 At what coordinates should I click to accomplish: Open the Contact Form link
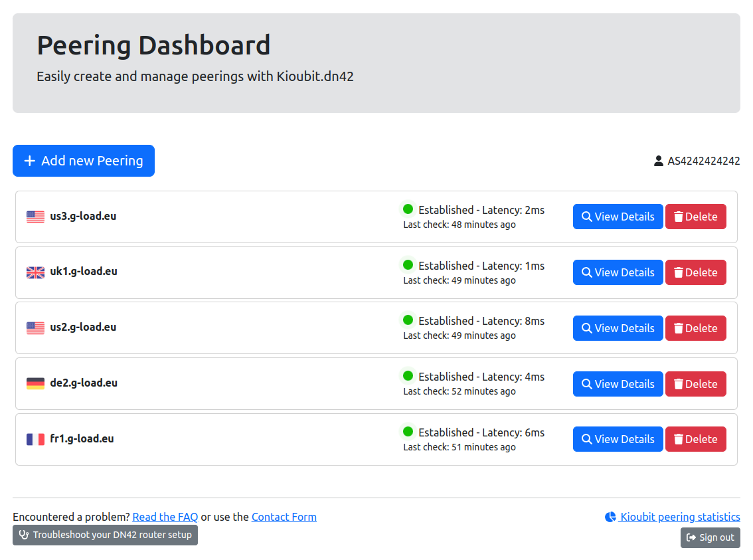click(x=284, y=517)
